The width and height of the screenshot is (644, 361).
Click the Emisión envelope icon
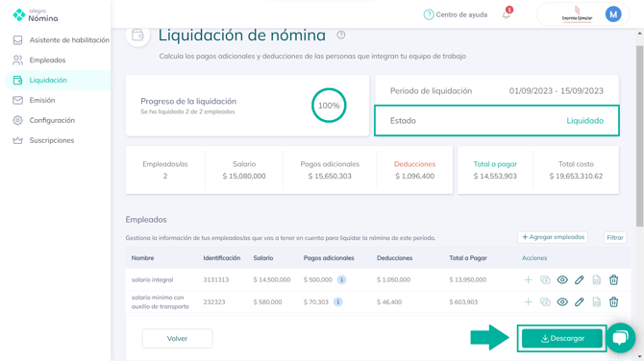pos(17,100)
